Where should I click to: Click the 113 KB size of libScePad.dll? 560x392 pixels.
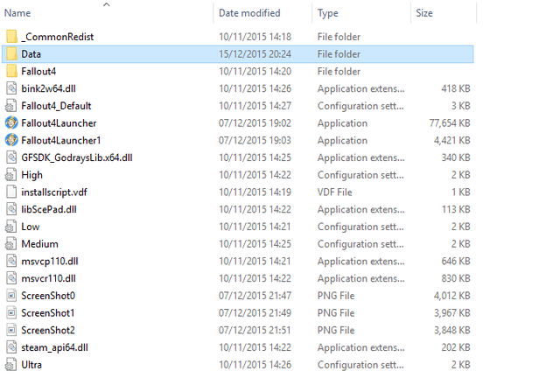coord(456,209)
